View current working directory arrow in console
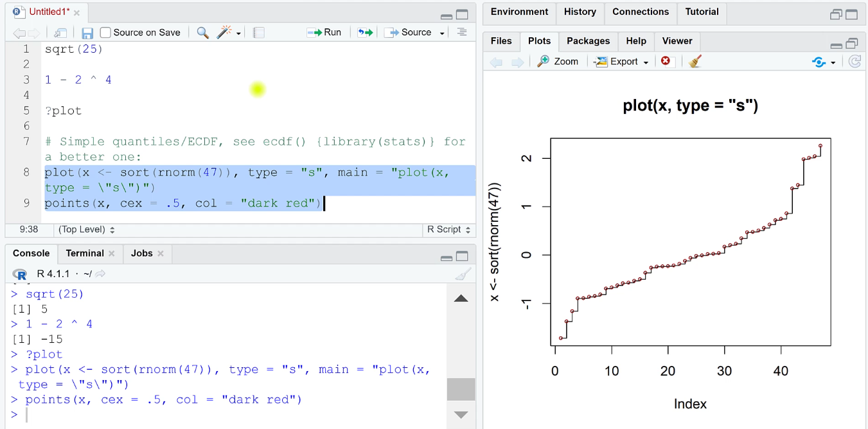This screenshot has height=429, width=868. [100, 274]
